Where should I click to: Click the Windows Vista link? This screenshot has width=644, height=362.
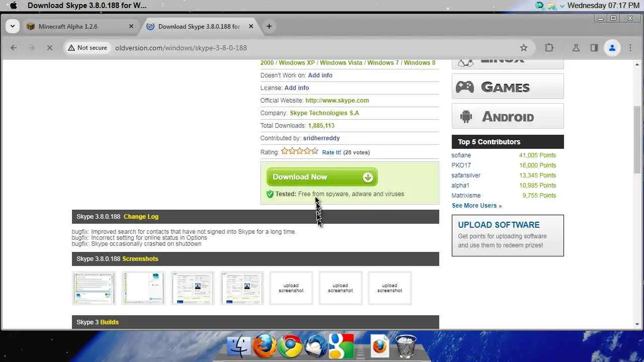point(341,63)
